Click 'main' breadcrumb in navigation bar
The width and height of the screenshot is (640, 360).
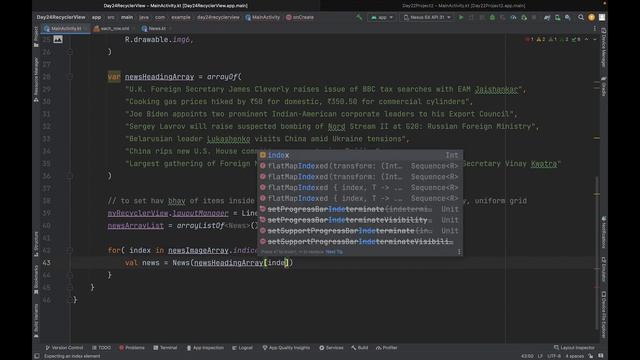click(127, 18)
